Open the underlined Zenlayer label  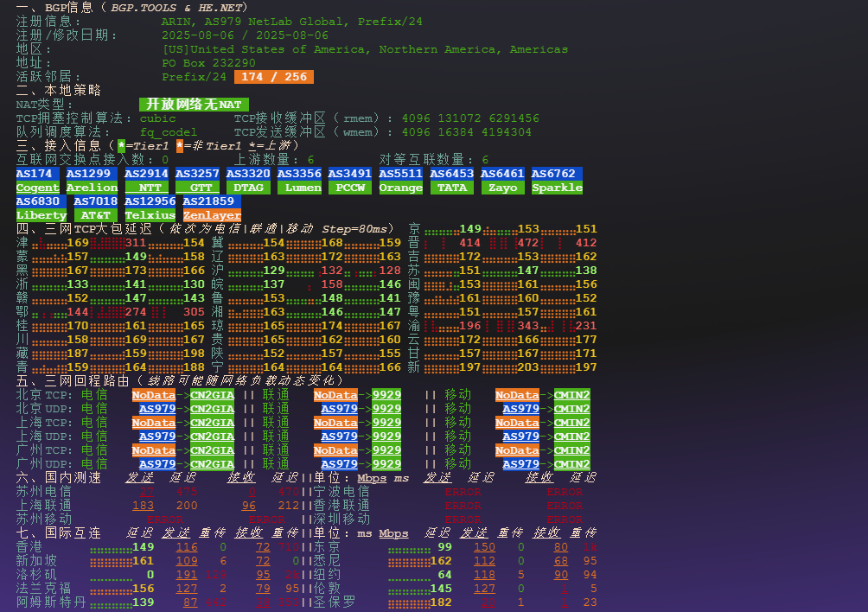click(x=212, y=215)
